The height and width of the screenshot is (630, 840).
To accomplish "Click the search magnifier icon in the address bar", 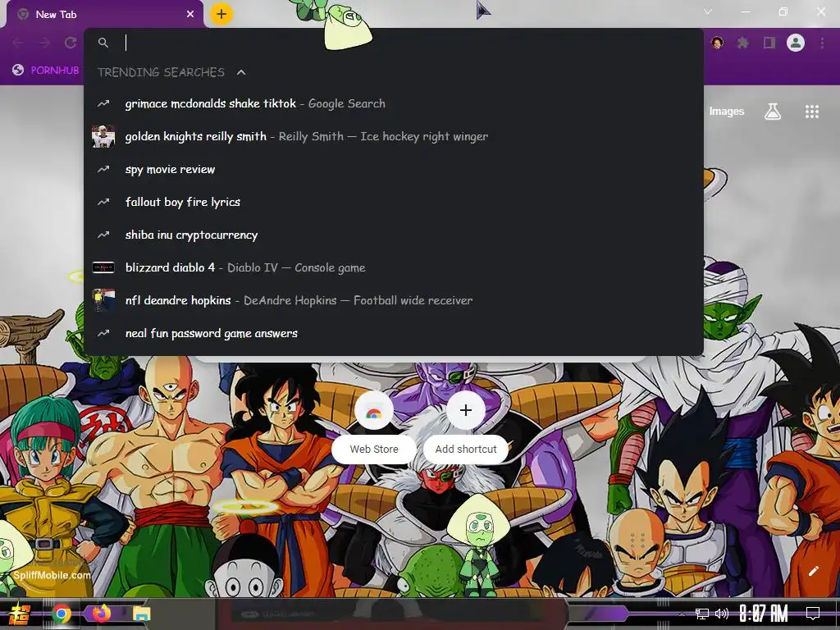I will [x=103, y=43].
